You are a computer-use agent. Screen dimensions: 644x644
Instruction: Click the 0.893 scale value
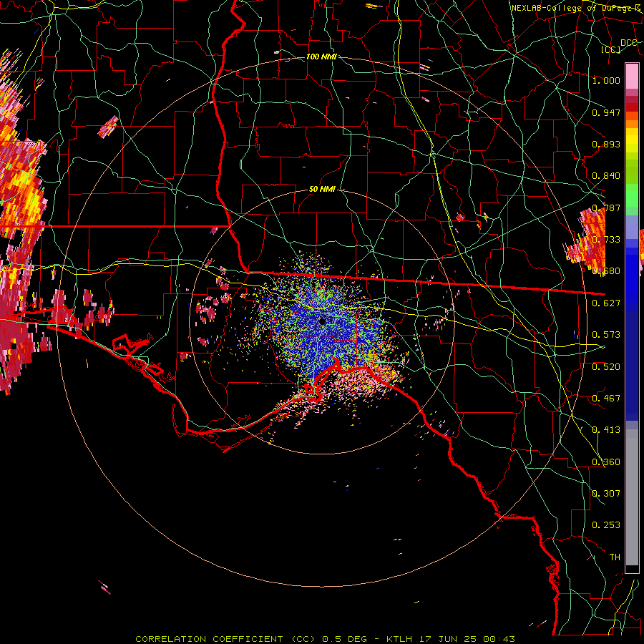click(x=606, y=144)
